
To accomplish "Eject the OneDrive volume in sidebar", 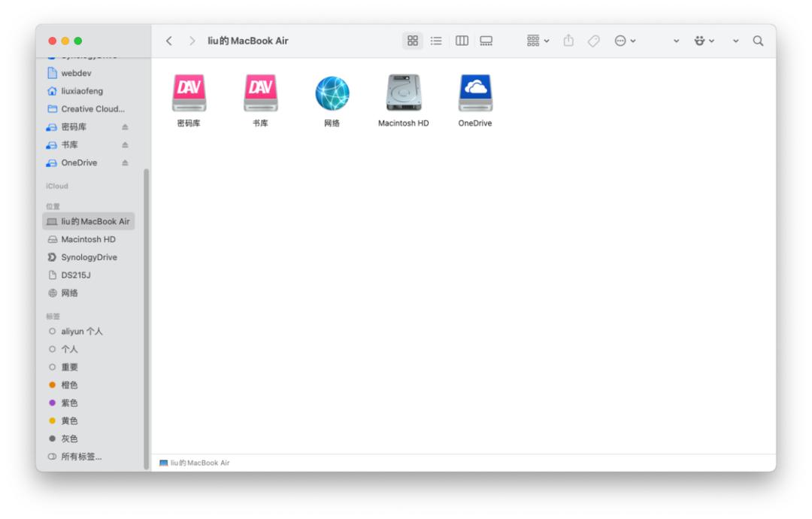I will tap(125, 162).
